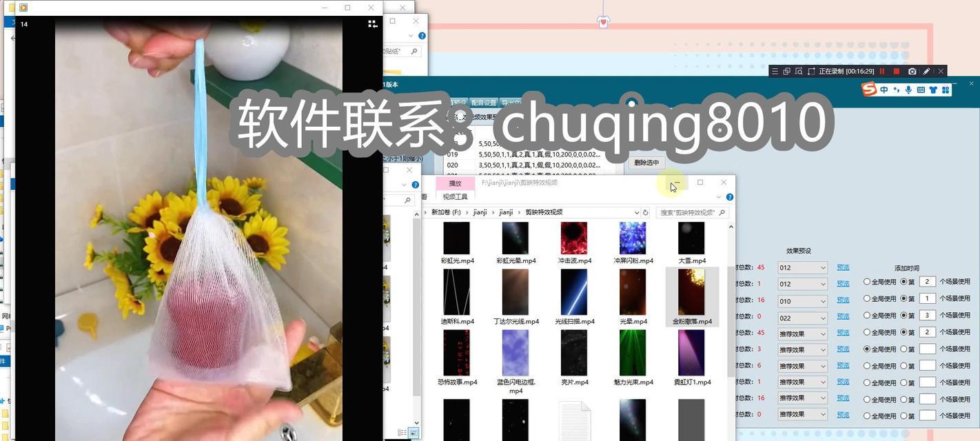Open 推荐效果 dropdown in row count 3

pos(802,350)
